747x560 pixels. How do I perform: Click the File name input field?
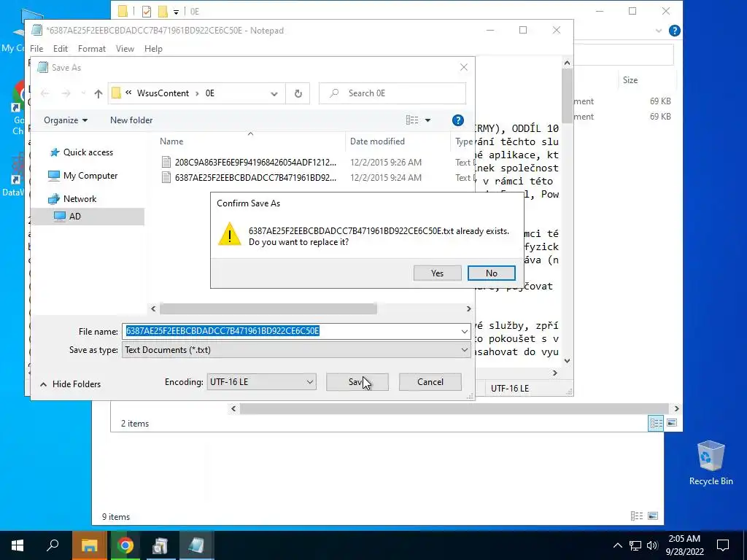pos(290,331)
